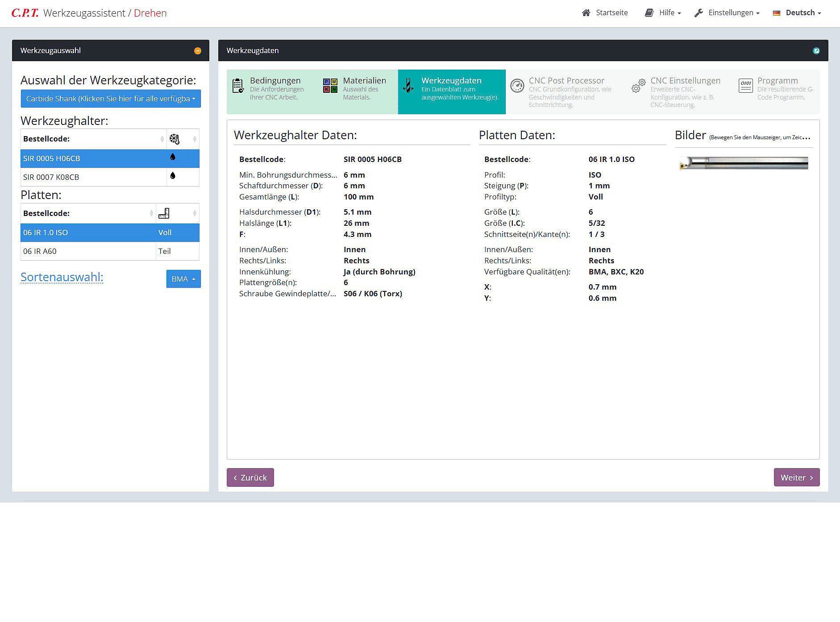Click the CNC Einstellungen gears icon
This screenshot has height=622, width=840.
[x=638, y=86]
